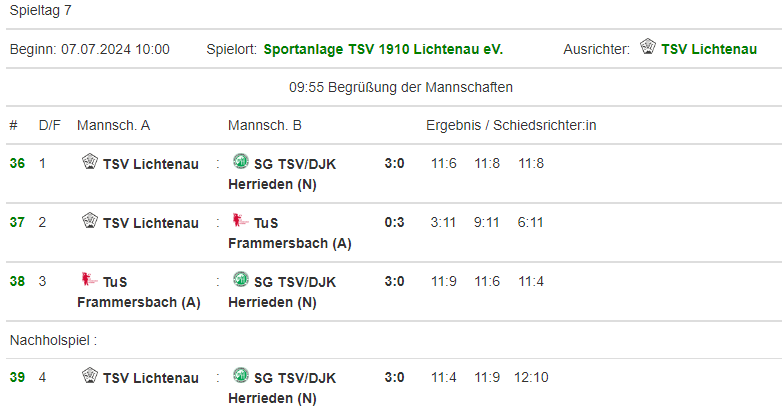Screen dimensions: 782x416
Task: Click TSV Lichtenau crest icon beside Ausrichter
Action: tap(648, 46)
